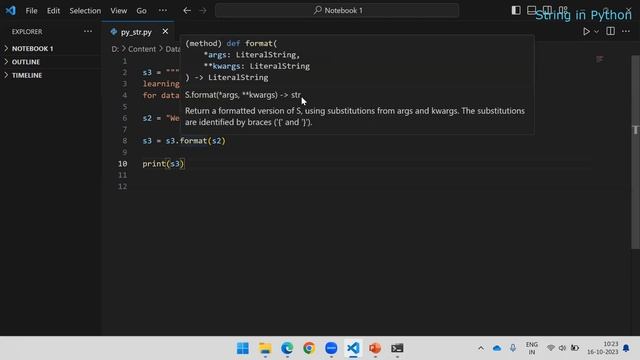This screenshot has width=640, height=360.
Task: Click the D: breadcrumb
Action: (115, 49)
